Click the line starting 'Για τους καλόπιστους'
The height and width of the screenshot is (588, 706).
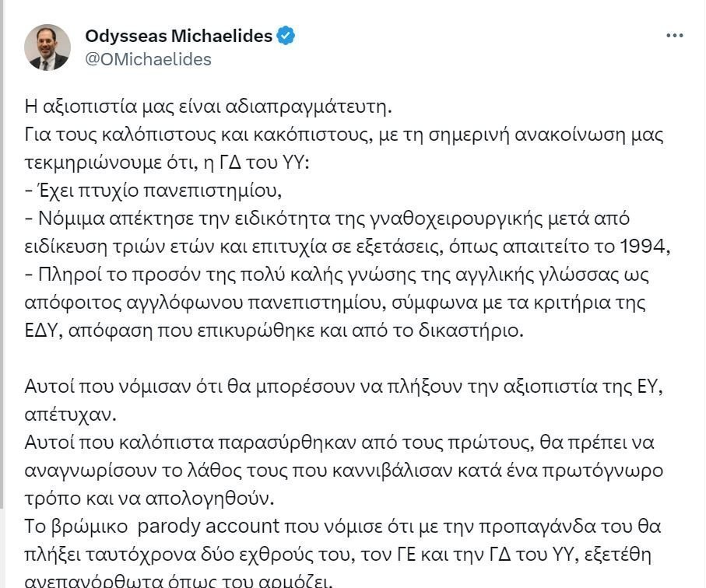(x=345, y=135)
